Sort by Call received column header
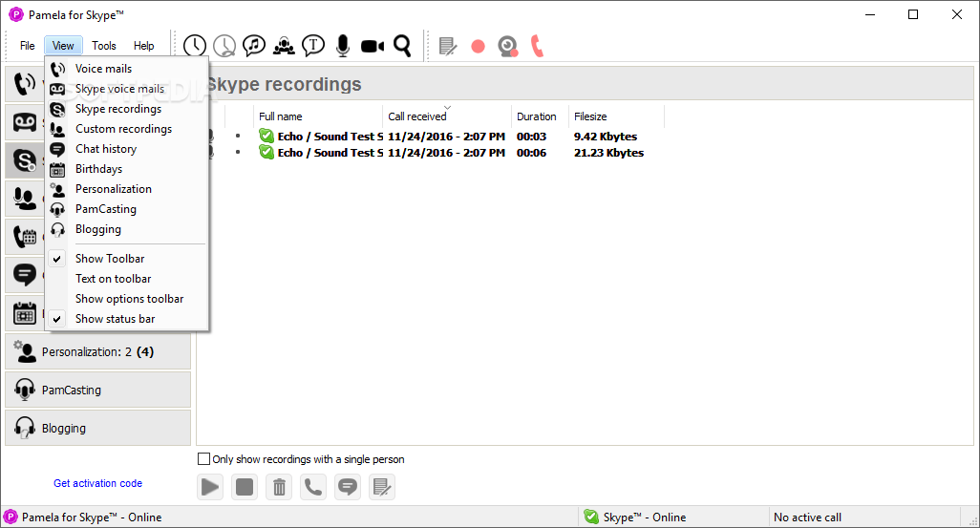Image resolution: width=980 pixels, height=528 pixels. click(x=447, y=116)
